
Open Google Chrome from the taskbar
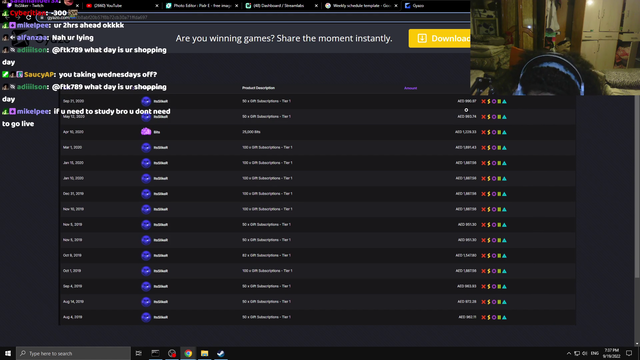click(x=188, y=353)
